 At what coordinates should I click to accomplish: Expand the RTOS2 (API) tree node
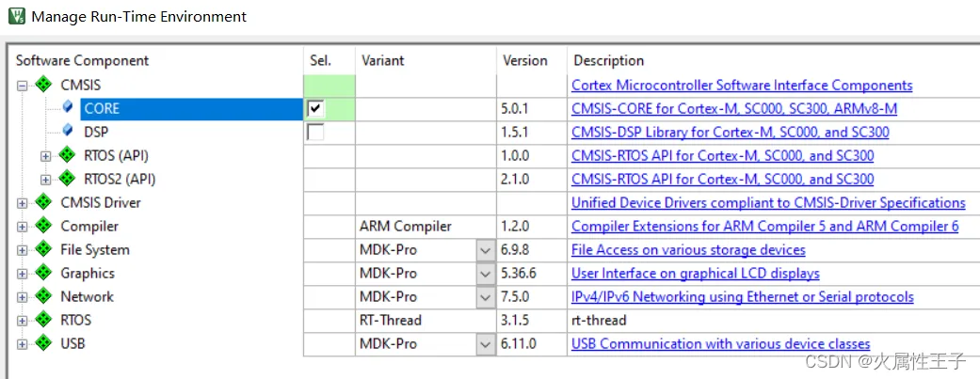click(x=45, y=180)
